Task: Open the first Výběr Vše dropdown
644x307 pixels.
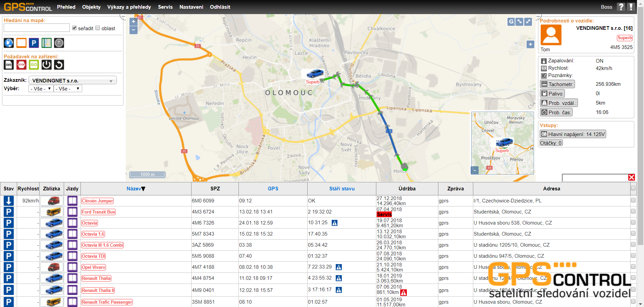Action: click(41, 89)
